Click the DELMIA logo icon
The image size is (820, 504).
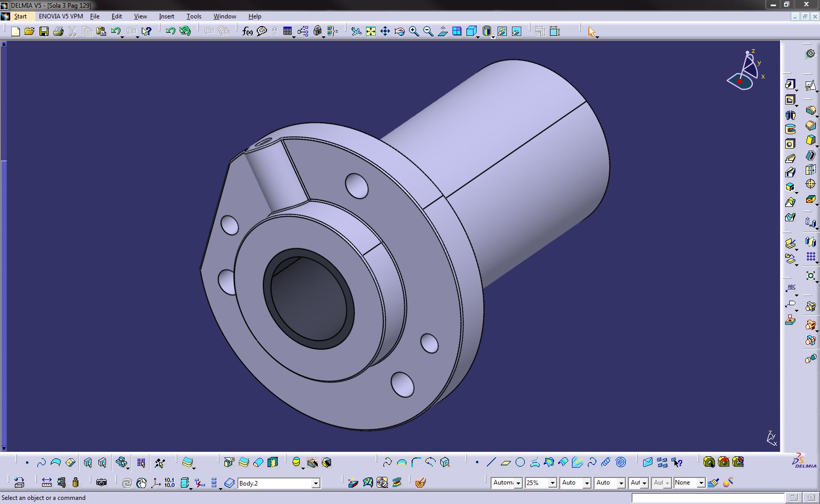coord(804,460)
